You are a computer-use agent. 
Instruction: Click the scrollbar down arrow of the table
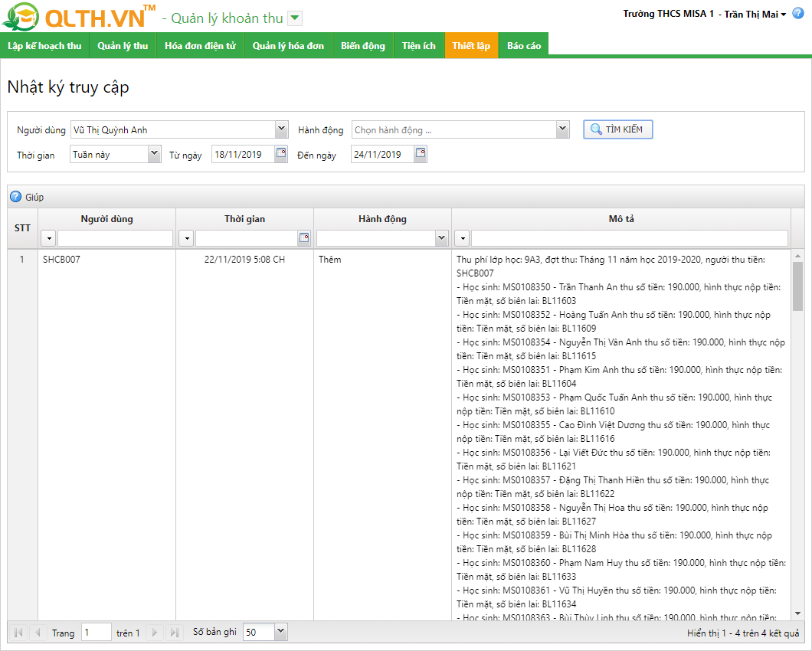(x=797, y=613)
